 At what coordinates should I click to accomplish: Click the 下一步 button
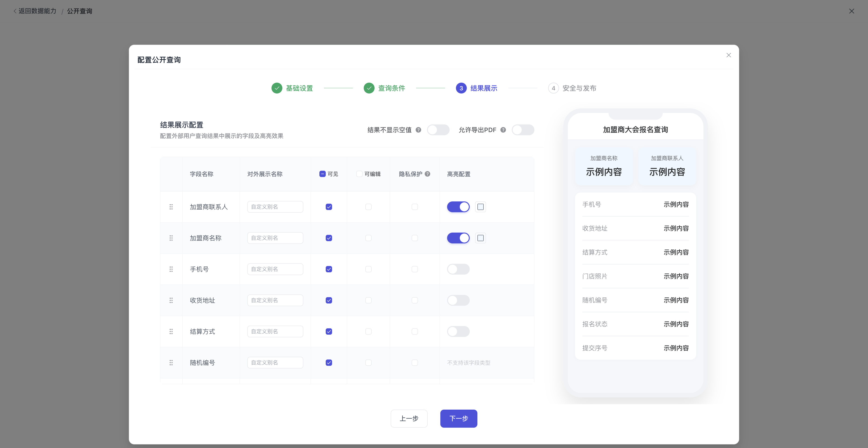[x=459, y=418]
